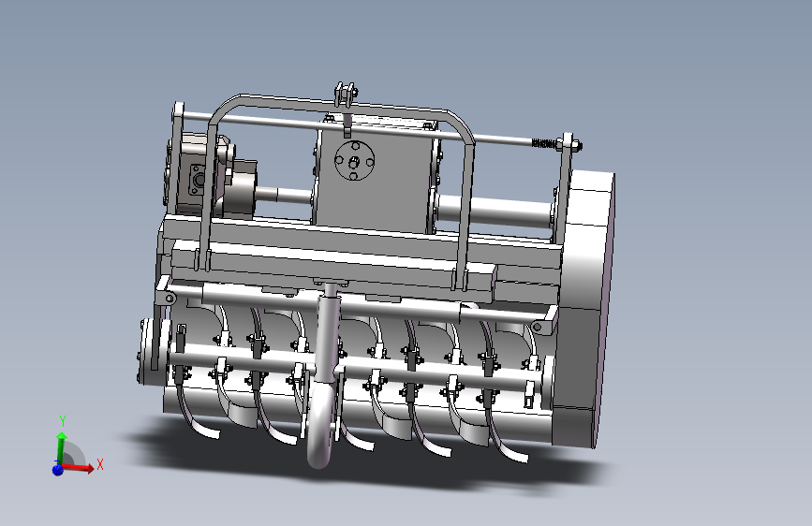Image resolution: width=812 pixels, height=526 pixels.
Task: Click the blue Z axis ball of the triad
Action: [x=57, y=470]
